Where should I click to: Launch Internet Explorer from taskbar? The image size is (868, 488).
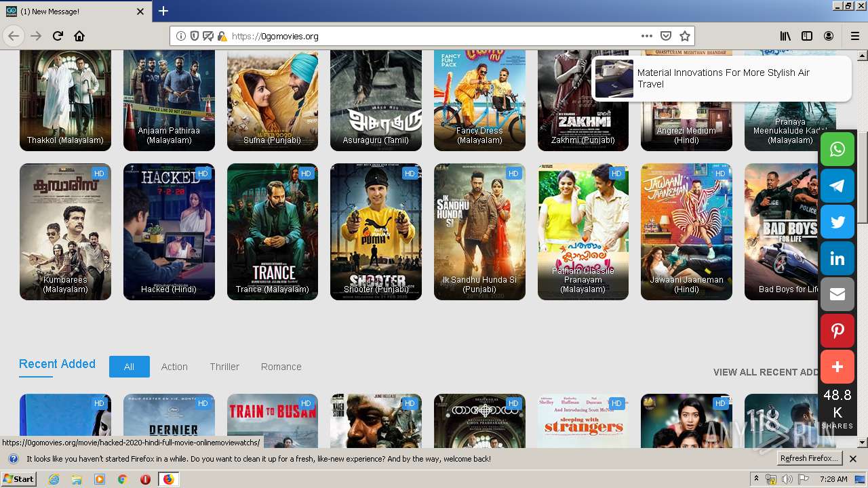(54, 479)
